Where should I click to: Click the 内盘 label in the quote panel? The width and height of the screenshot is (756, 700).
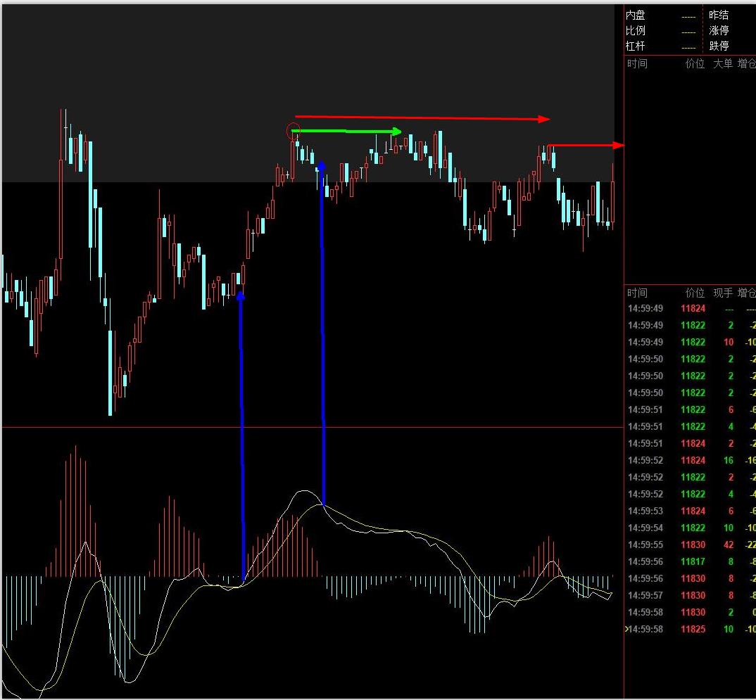636,15
